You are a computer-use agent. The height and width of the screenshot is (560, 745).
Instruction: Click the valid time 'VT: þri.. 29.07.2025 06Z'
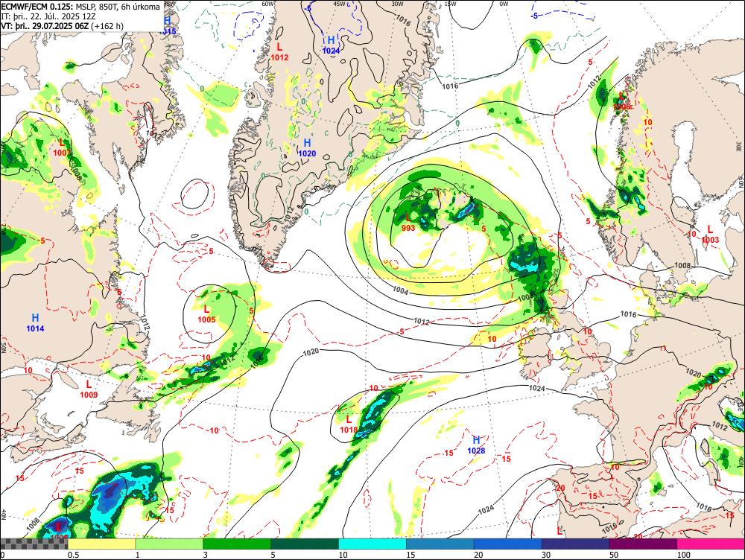coord(46,25)
